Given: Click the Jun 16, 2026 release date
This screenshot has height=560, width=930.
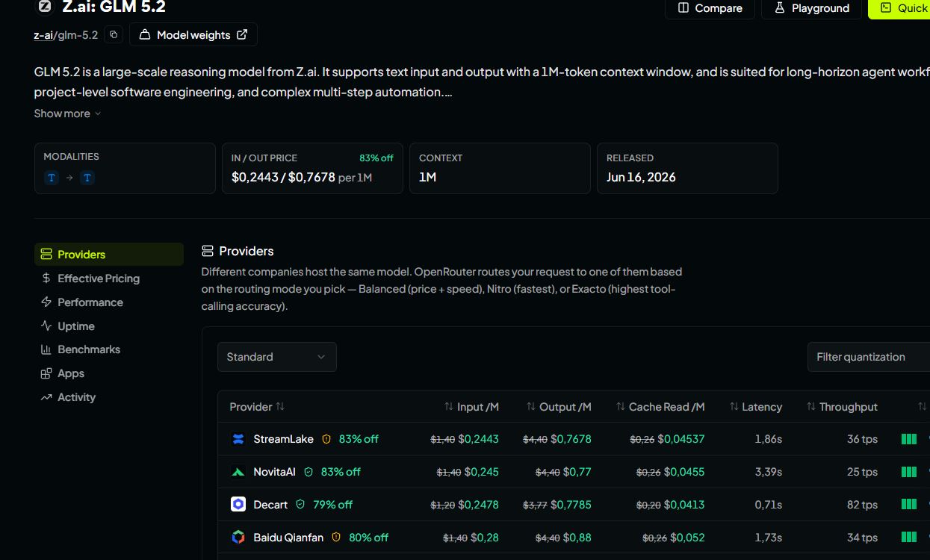Looking at the screenshot, I should (641, 178).
